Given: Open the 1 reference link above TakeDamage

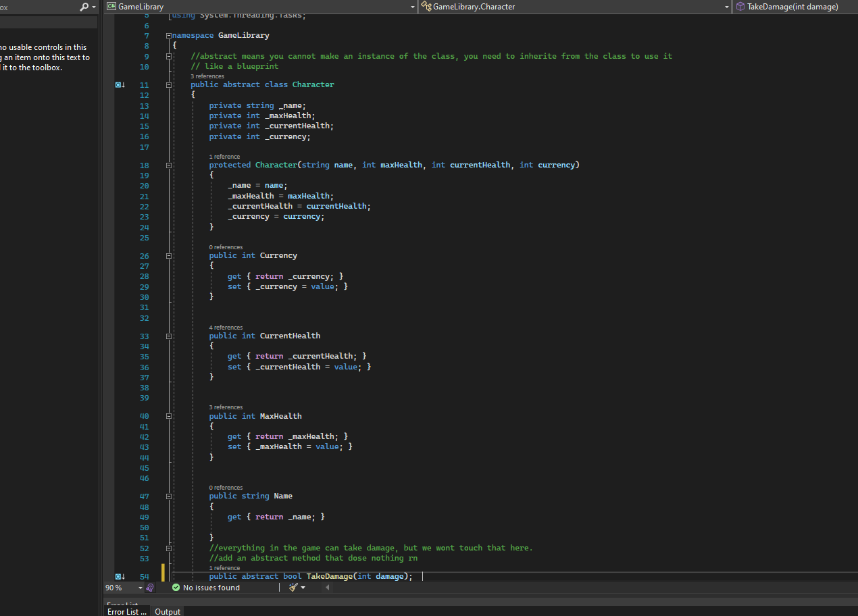Looking at the screenshot, I should pyautogui.click(x=224, y=568).
